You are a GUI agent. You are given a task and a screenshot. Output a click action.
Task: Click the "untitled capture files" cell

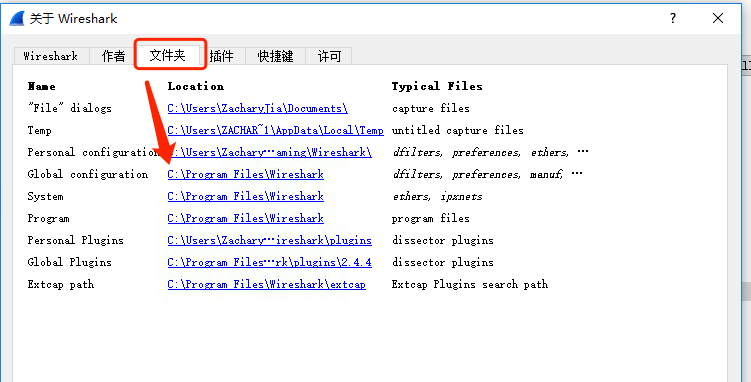pyautogui.click(x=458, y=130)
